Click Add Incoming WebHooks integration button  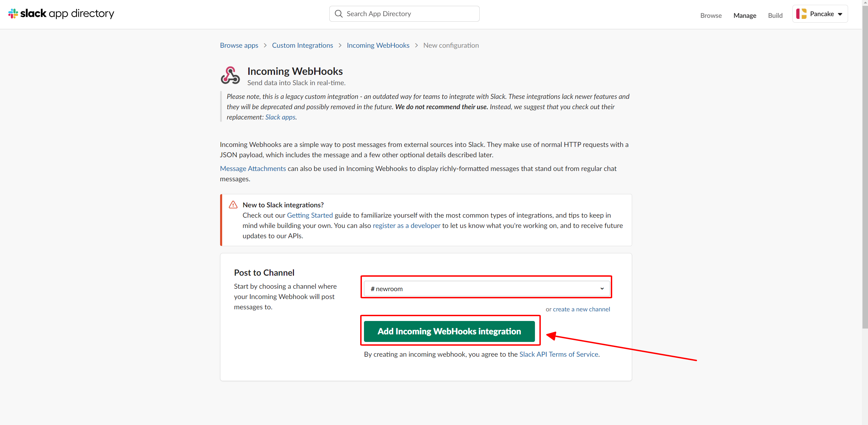click(449, 331)
